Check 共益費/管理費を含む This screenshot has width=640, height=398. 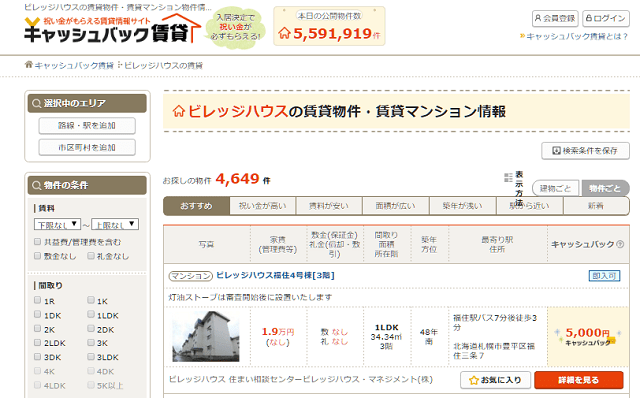pyautogui.click(x=38, y=242)
